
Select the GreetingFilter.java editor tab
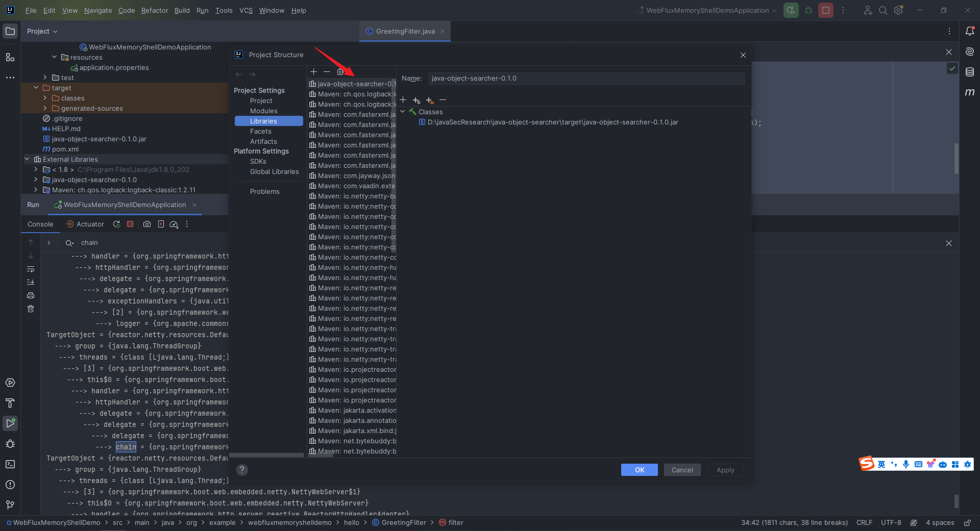pyautogui.click(x=405, y=31)
